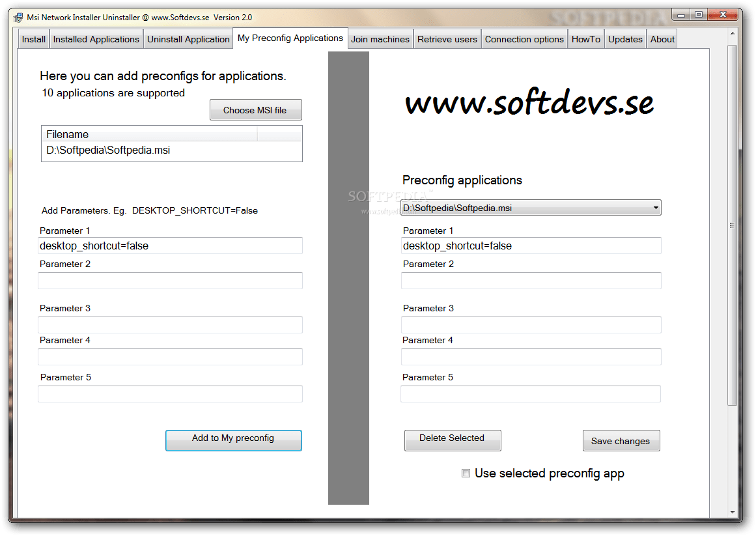Maximize the Msi Network Installer window

(699, 15)
